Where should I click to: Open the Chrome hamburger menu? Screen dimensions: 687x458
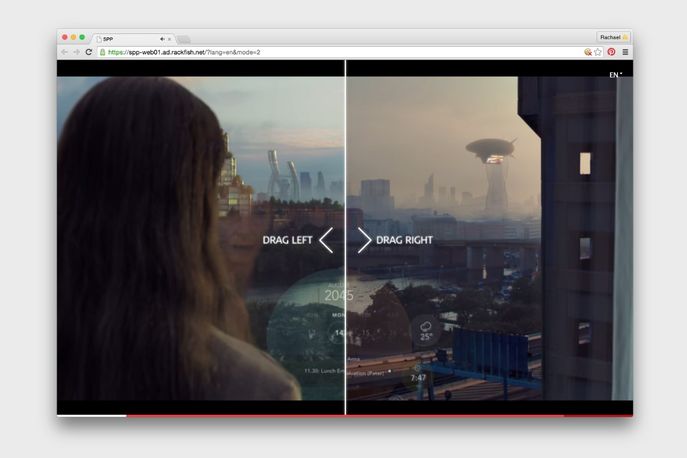(625, 51)
